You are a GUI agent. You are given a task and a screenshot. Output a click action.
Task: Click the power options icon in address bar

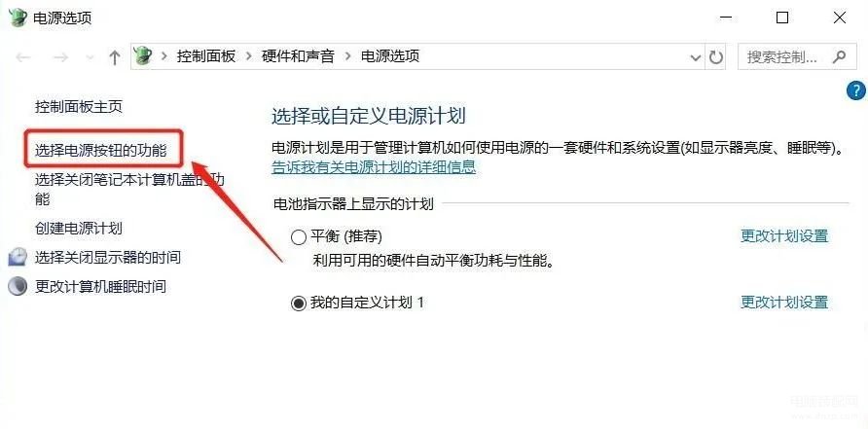click(143, 55)
